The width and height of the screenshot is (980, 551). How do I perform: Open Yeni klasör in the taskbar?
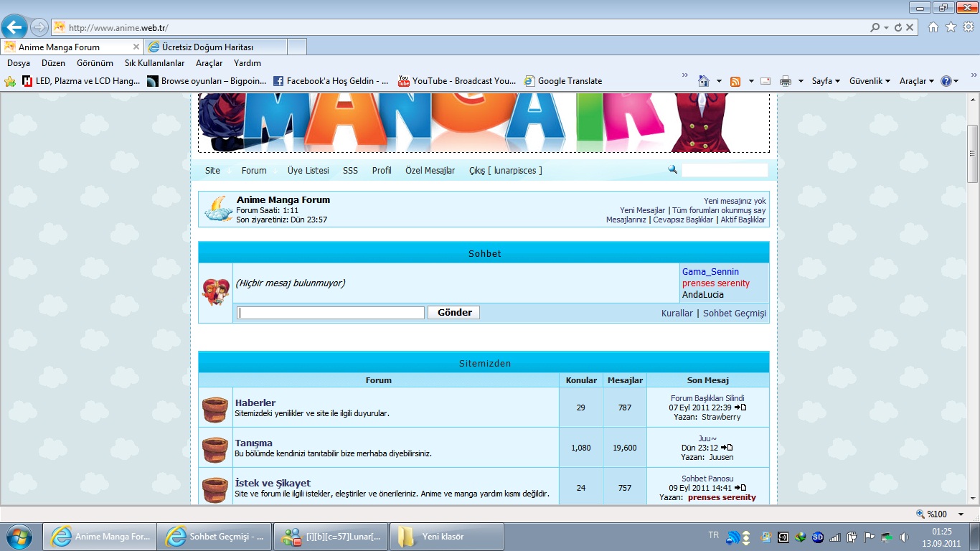point(447,536)
